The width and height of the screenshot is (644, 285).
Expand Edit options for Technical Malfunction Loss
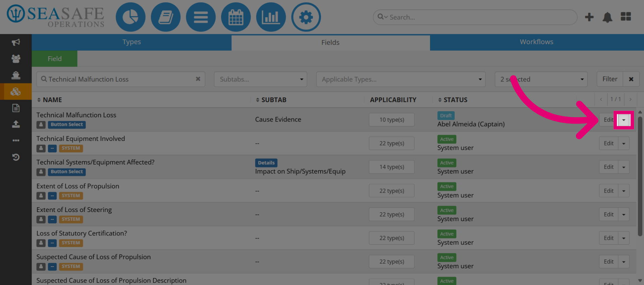(x=624, y=120)
